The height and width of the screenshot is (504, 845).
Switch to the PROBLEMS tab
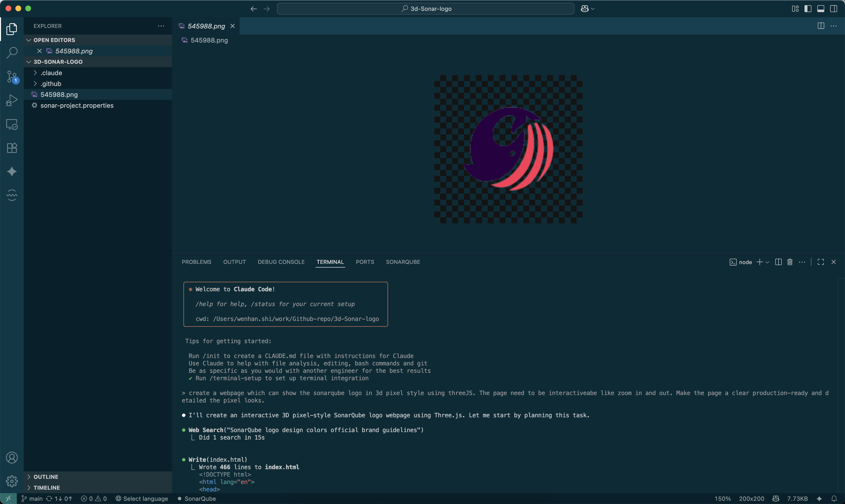click(x=196, y=262)
